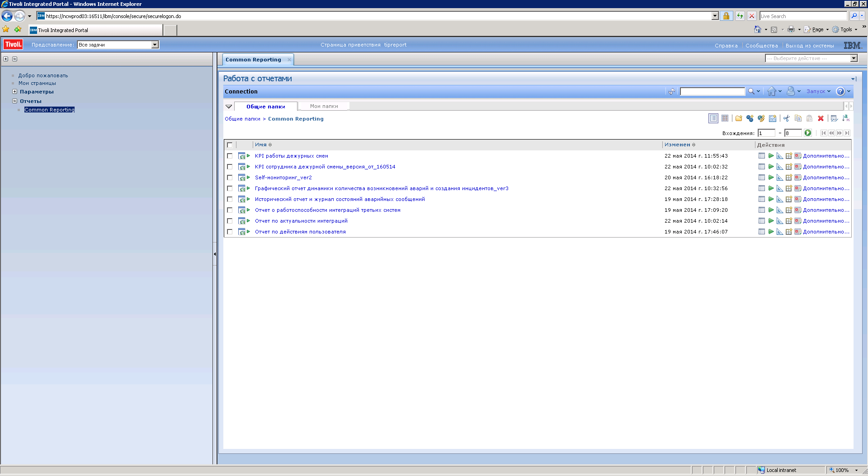Switch to list view icon

[x=713, y=118]
